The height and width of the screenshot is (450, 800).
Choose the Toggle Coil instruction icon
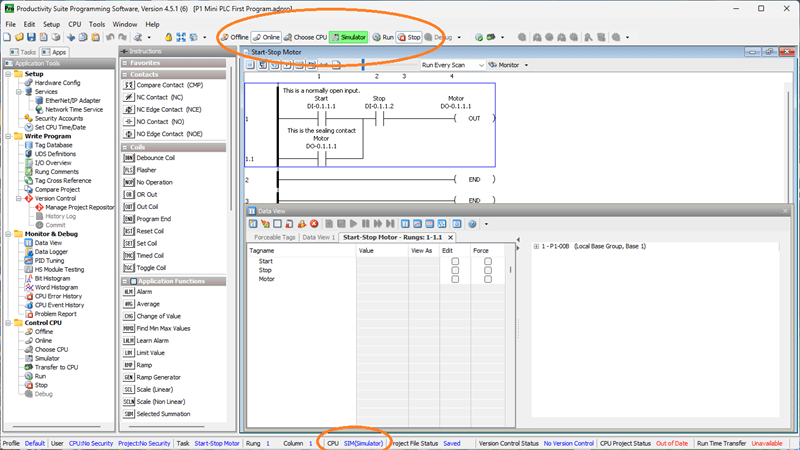(129, 268)
